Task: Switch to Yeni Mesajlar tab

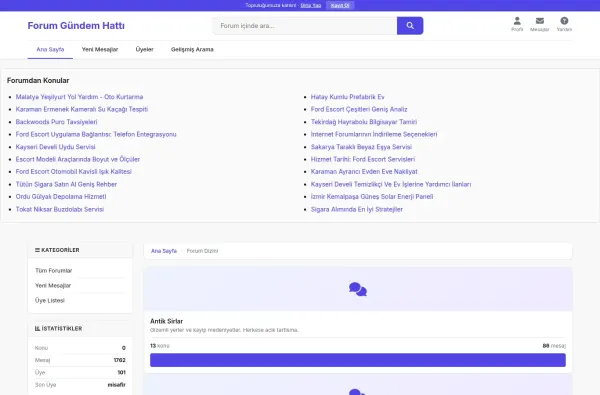Action: tap(100, 49)
